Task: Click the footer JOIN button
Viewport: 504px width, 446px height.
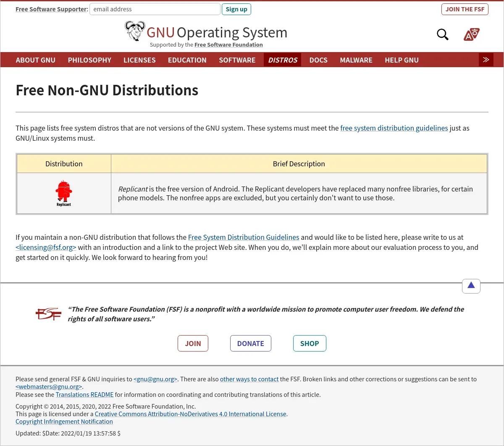Action: (193, 344)
